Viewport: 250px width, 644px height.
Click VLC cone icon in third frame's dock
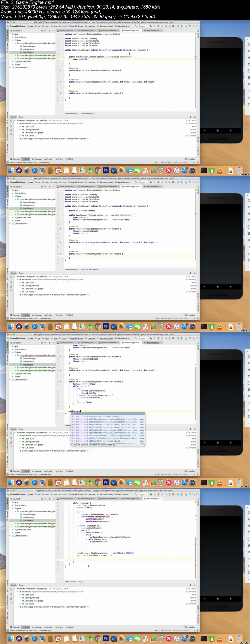click(219, 483)
